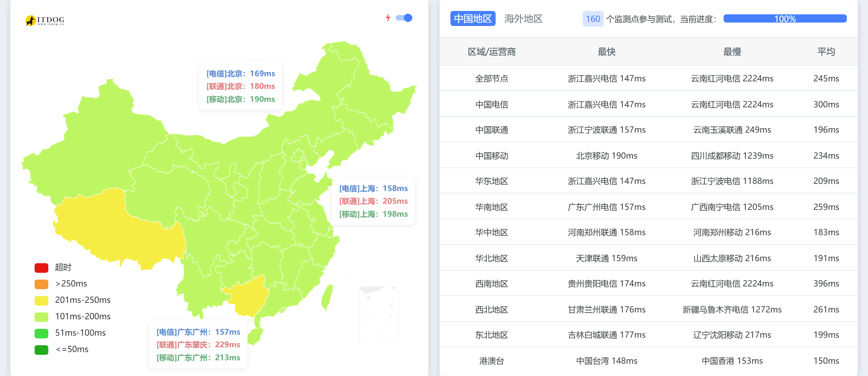The height and width of the screenshot is (376, 868).
Task: Click 中国香港 153ms slowest cell
Action: 732,361
